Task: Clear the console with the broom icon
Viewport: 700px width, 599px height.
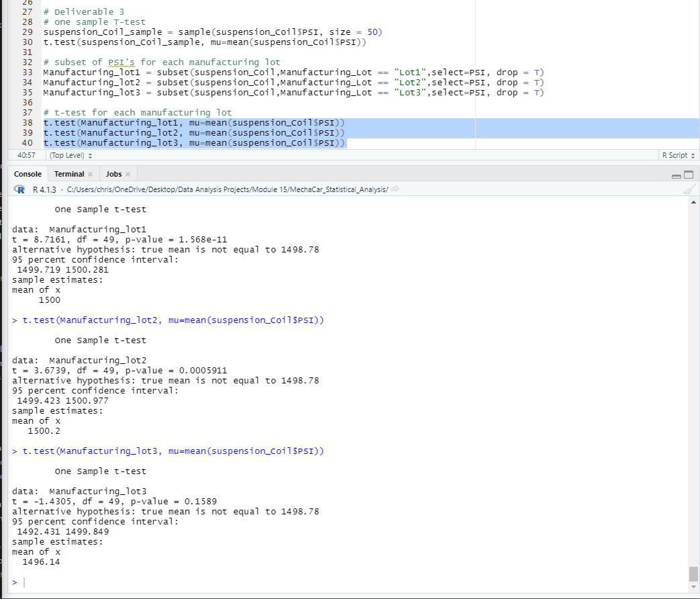Action: click(689, 189)
